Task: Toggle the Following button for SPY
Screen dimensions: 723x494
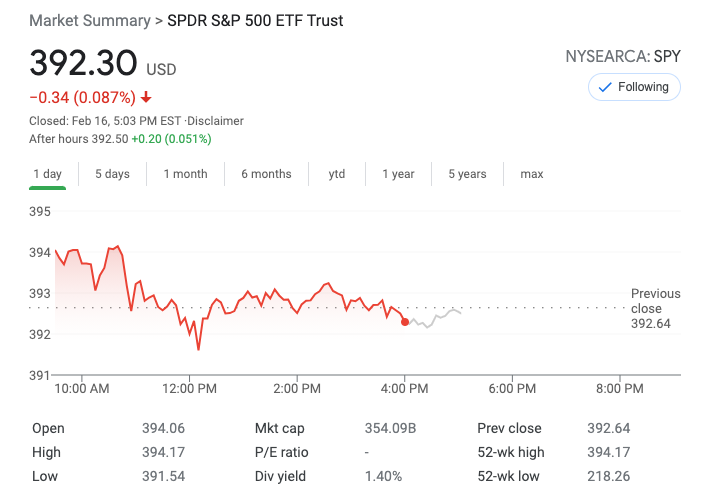Action: (634, 87)
